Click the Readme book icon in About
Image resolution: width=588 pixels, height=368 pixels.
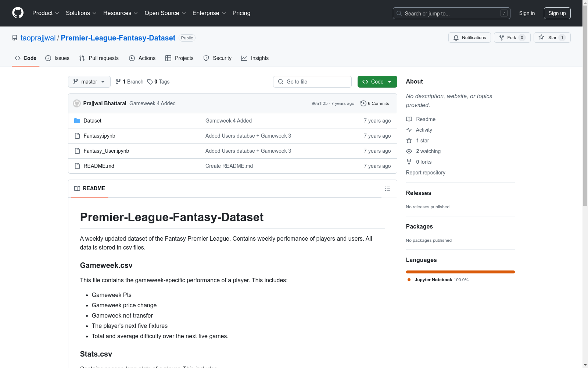point(409,119)
